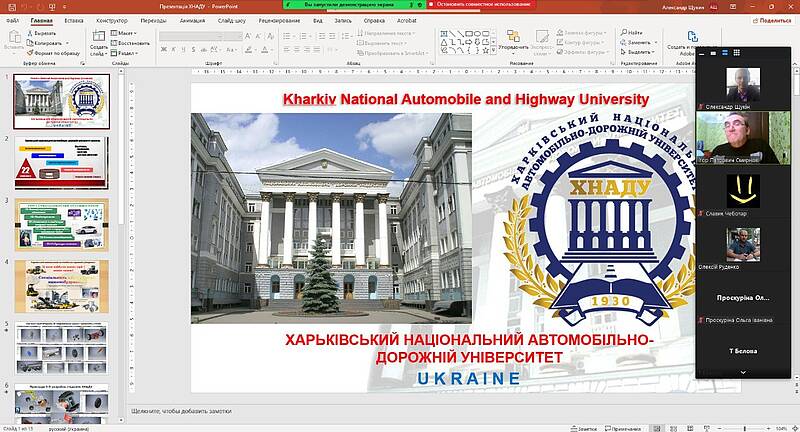The image size is (800, 432).
Task: Switch to Slide Sorter view icon
Action: (x=674, y=428)
